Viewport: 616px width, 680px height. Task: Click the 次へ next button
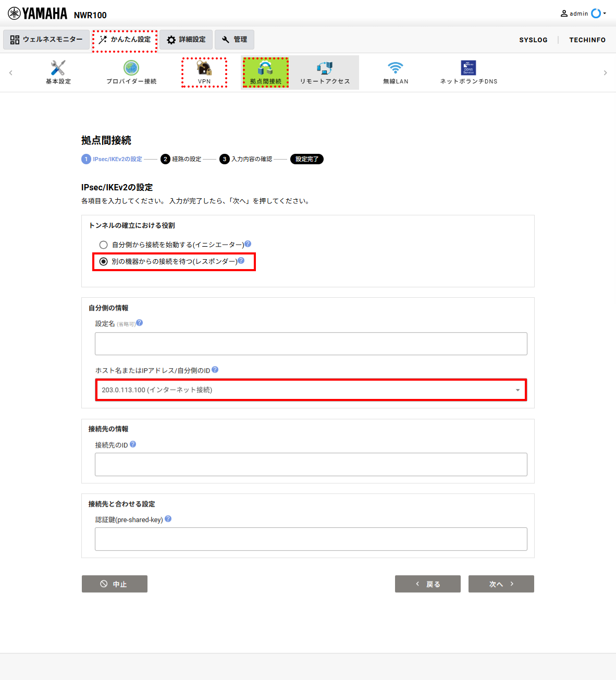click(501, 584)
